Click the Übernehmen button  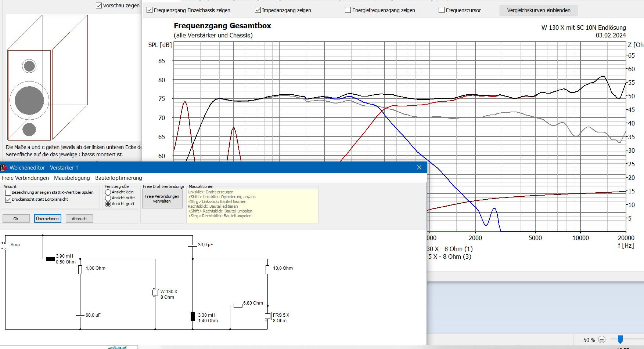47,219
